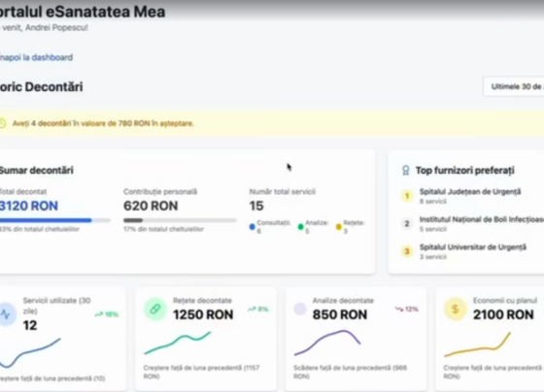Click the orange rank 3 badge
This screenshot has width=544, height=392.
407,251
